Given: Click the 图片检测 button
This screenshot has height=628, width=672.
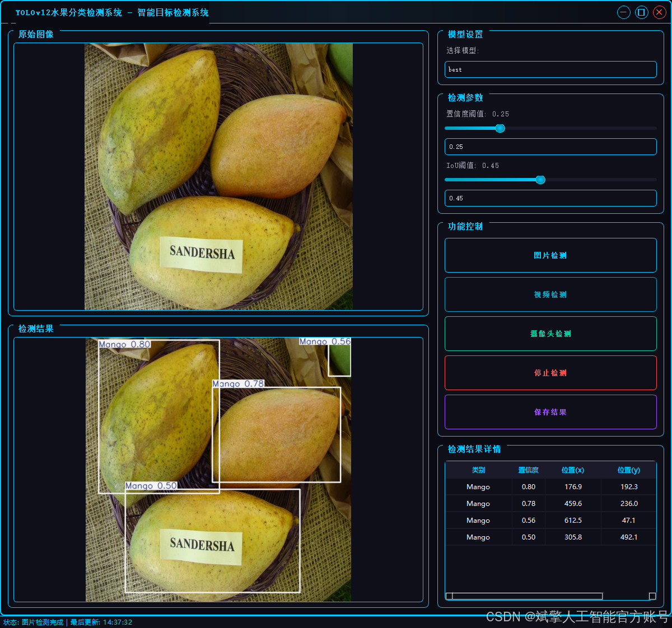Looking at the screenshot, I should pyautogui.click(x=550, y=255).
